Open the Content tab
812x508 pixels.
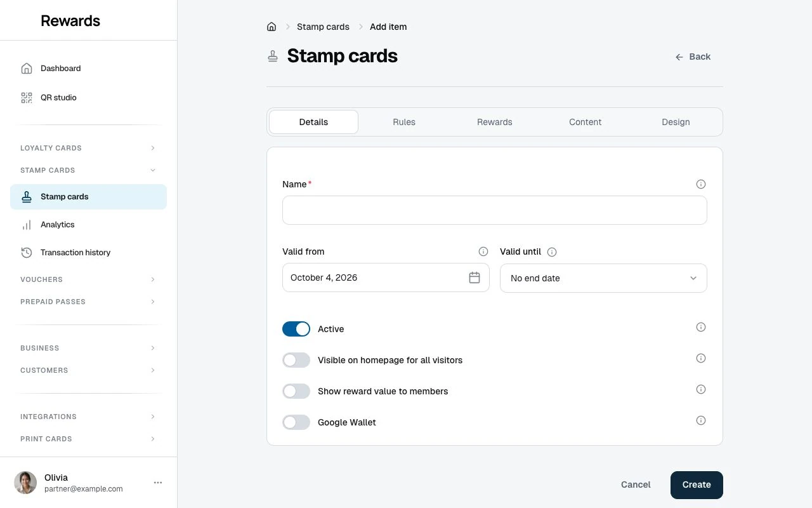coord(586,122)
